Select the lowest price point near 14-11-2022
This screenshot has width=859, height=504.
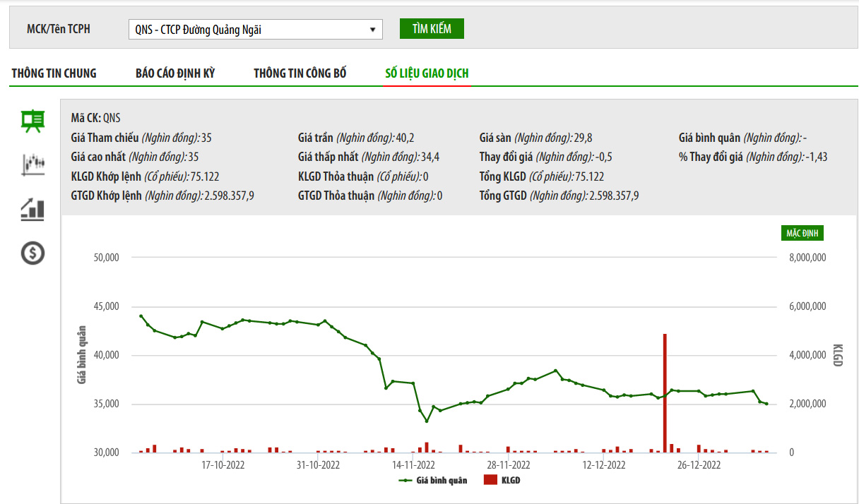tap(427, 421)
